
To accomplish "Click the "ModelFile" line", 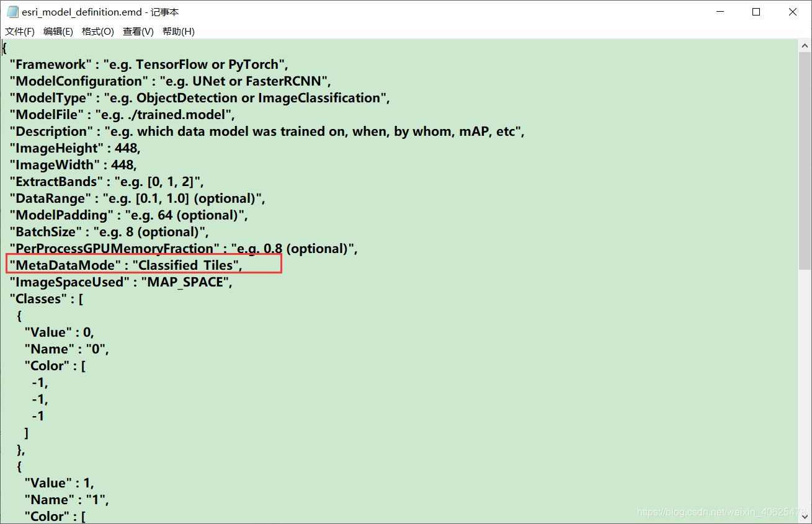I will coord(122,115).
